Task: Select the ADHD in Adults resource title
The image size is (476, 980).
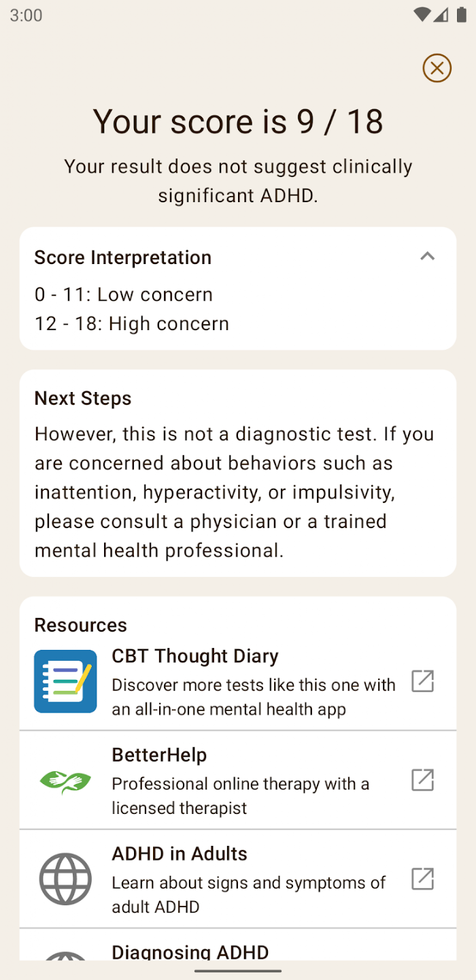Action: (180, 853)
